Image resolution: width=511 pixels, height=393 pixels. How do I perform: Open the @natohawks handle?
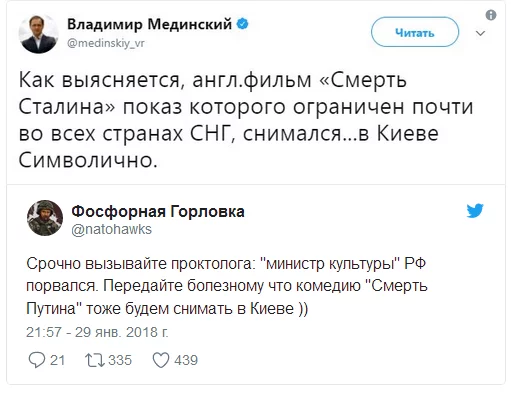112,229
